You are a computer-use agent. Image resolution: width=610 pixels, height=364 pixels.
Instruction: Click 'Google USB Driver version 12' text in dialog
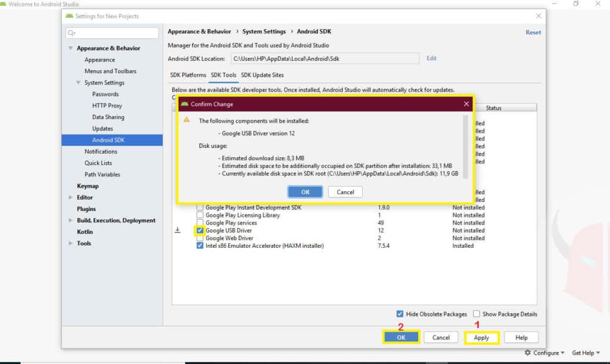(x=259, y=133)
